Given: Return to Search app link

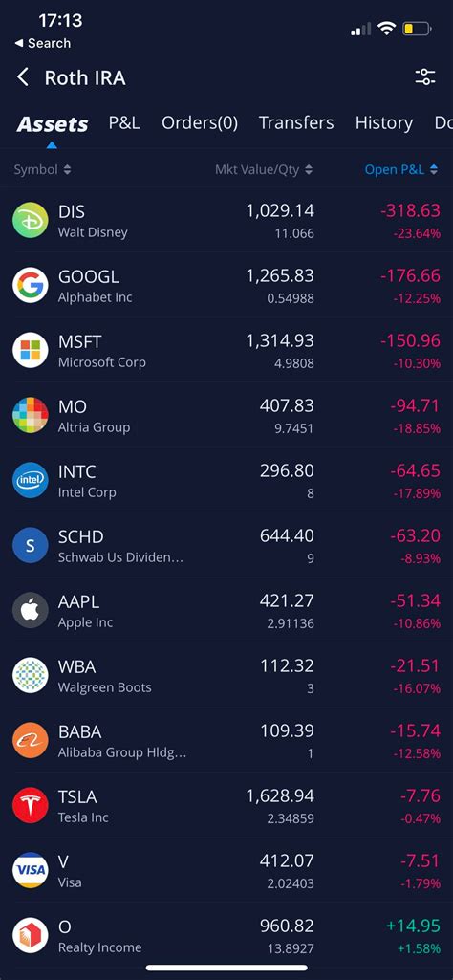Looking at the screenshot, I should 42,43.
